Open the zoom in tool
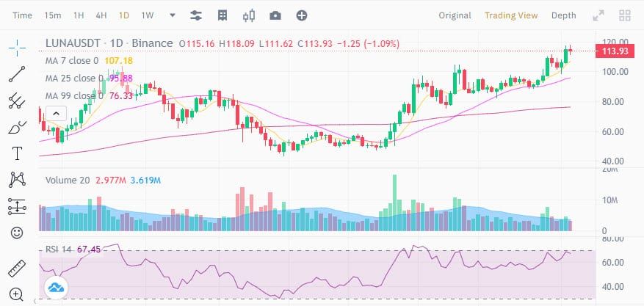The image size is (644, 306). pyautogui.click(x=16, y=294)
